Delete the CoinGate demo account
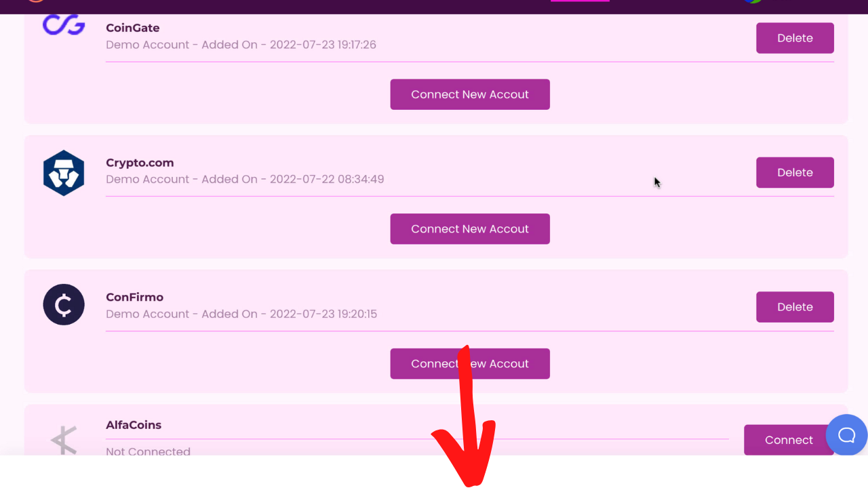 click(x=795, y=38)
